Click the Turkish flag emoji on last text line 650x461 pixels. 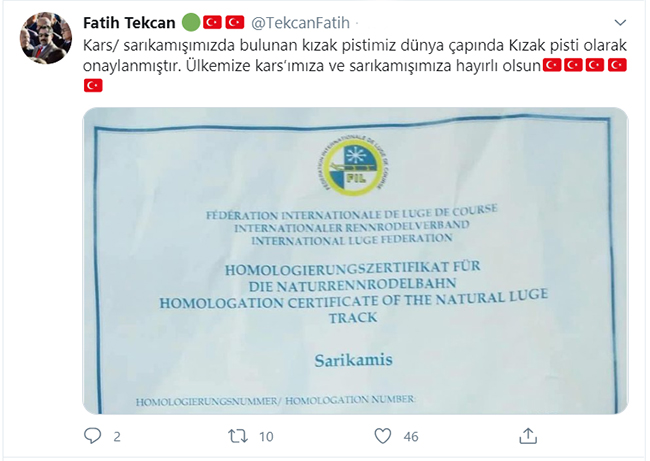tap(93, 86)
